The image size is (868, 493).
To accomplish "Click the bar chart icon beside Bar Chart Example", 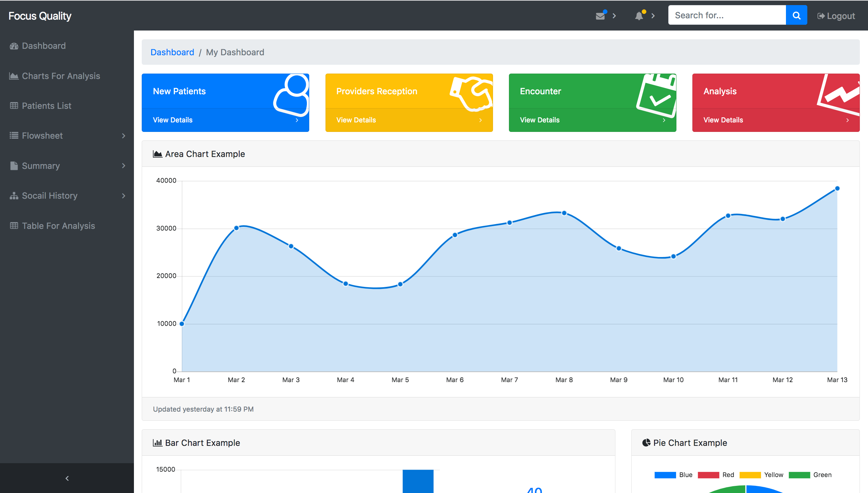I will coord(157,443).
